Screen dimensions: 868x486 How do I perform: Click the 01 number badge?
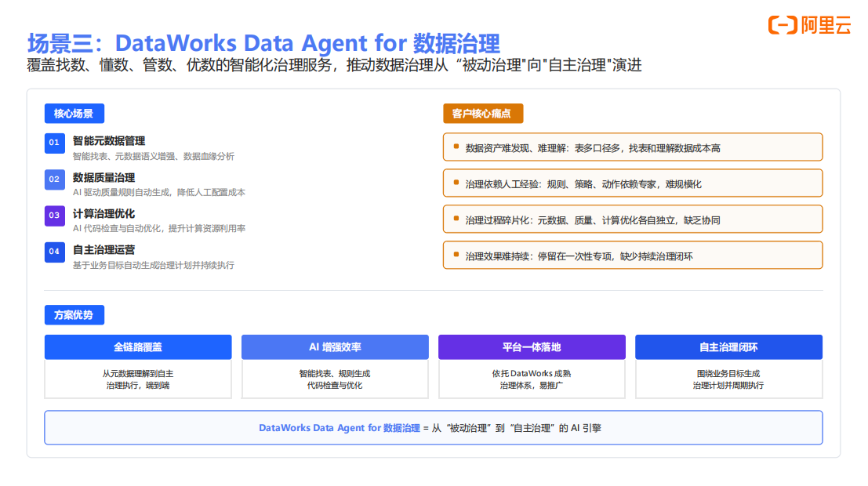coord(54,143)
